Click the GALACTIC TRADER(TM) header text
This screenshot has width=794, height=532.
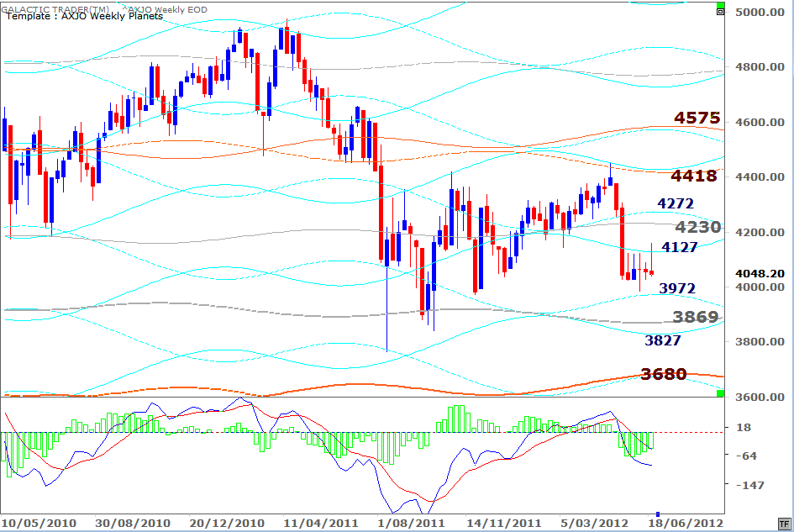tap(55, 8)
